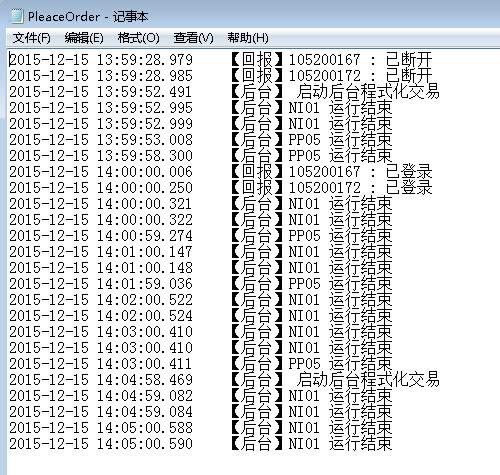500x475 pixels.
Task: Open the 文件(F) menu
Action: [x=31, y=38]
